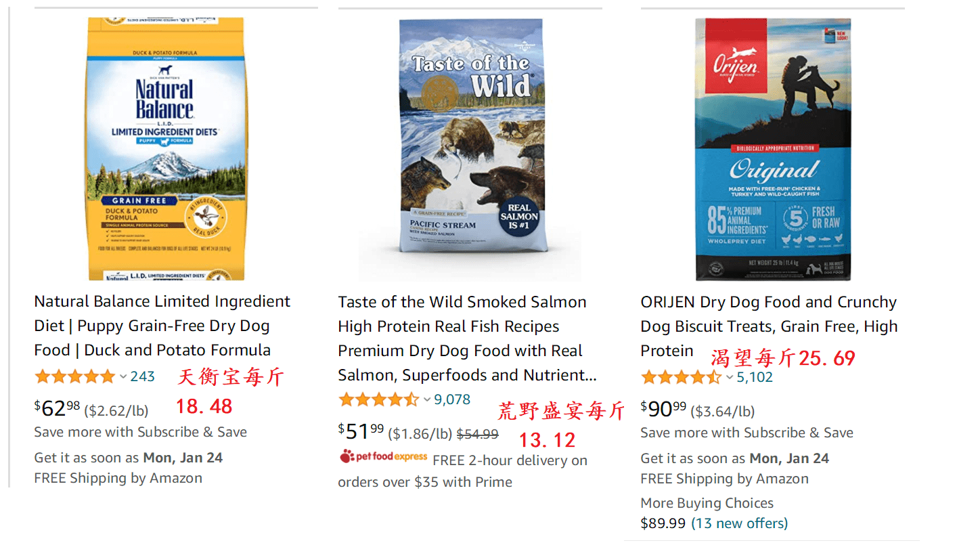This screenshot has width=980, height=543.
Task: Click the 13 new offers link
Action: (739, 523)
